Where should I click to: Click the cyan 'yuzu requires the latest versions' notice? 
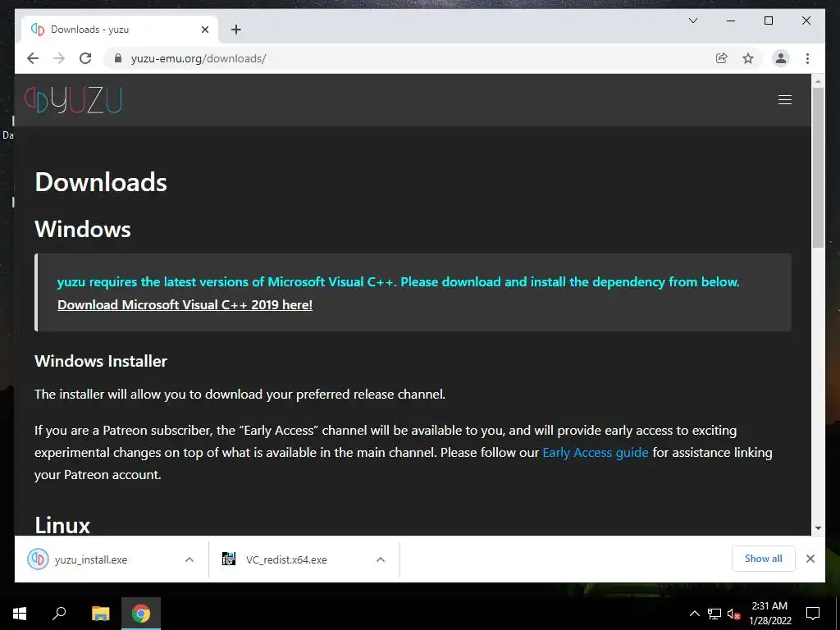point(398,282)
